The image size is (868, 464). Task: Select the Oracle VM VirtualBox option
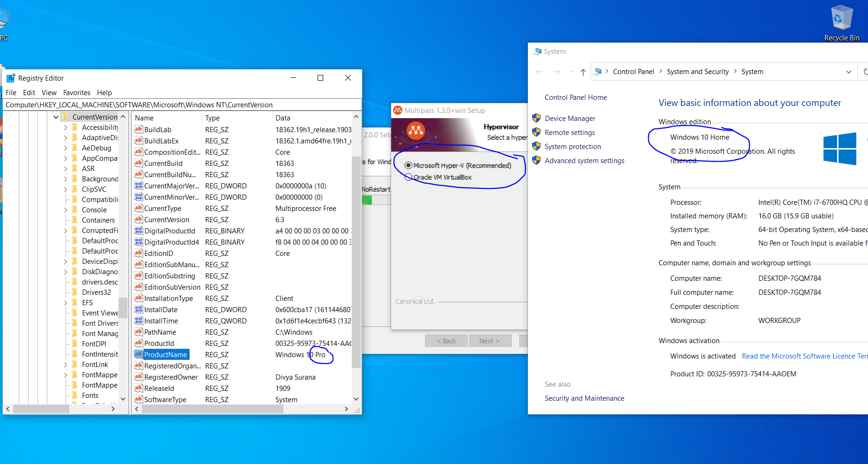408,177
